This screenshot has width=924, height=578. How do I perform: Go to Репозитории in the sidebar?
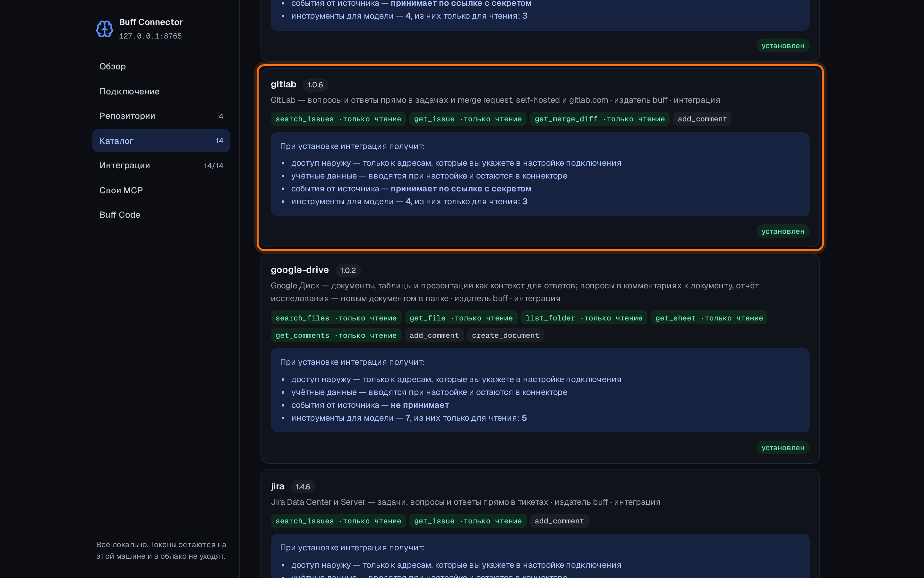pyautogui.click(x=161, y=116)
